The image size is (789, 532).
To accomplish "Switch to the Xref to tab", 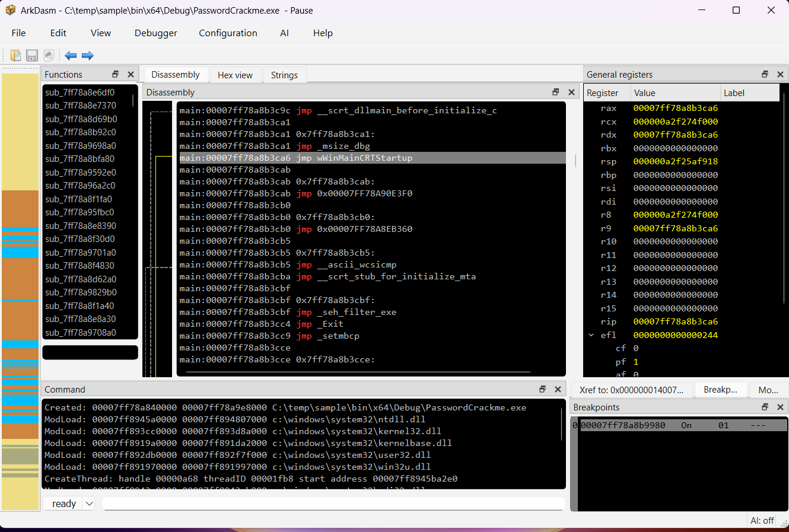I will click(631, 390).
